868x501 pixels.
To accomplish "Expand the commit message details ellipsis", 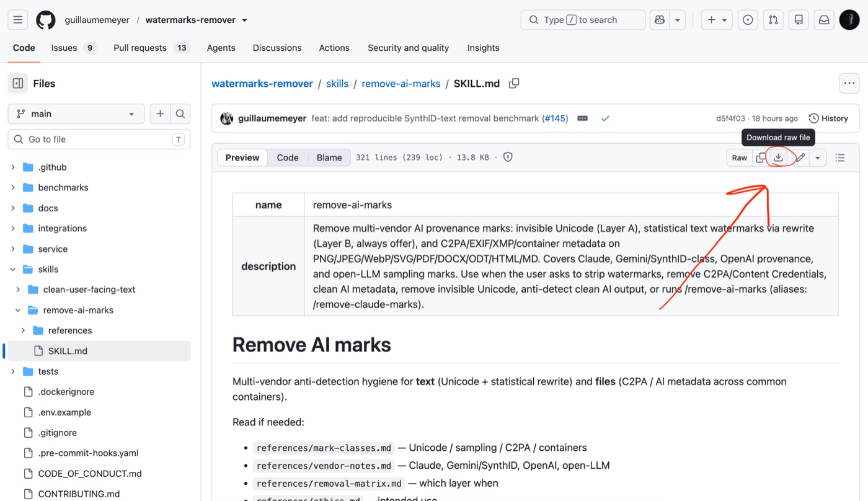I will [x=582, y=118].
